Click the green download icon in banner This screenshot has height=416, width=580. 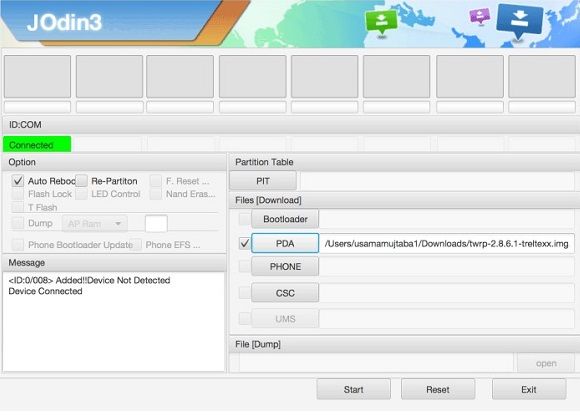point(381,22)
